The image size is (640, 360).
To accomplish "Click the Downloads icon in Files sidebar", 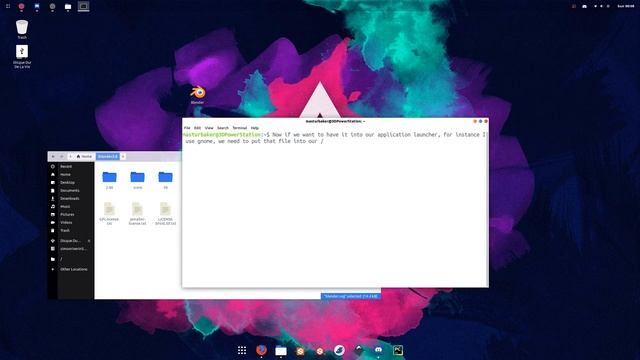I will pyautogui.click(x=53, y=198).
